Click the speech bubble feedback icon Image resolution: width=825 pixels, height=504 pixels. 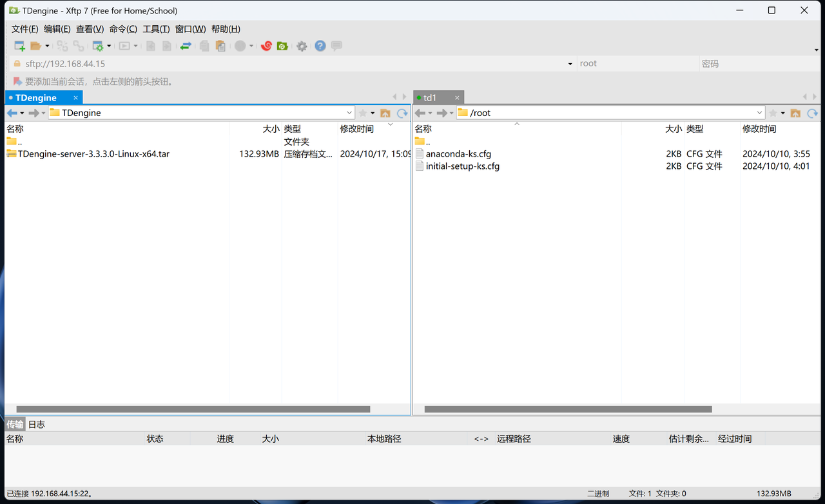click(336, 46)
